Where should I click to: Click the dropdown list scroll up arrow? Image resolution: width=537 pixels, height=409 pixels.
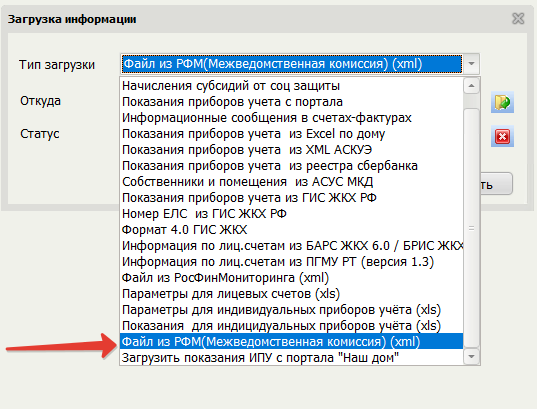pos(471,85)
